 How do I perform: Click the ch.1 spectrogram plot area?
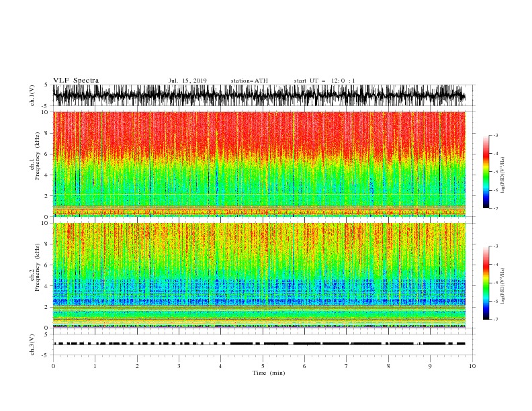(259, 164)
